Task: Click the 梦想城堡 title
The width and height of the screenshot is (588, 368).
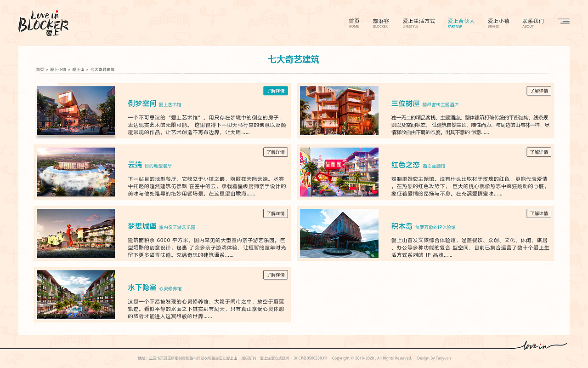Action: (142, 226)
